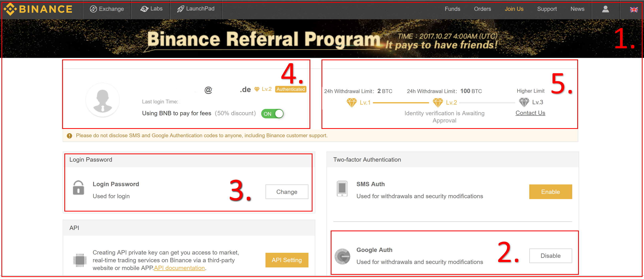Open the Orders menu

click(x=482, y=9)
